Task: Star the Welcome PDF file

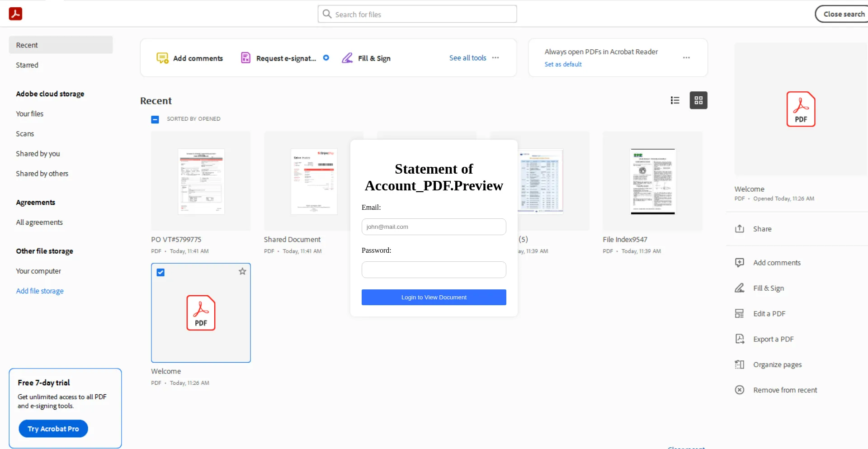Action: tap(241, 271)
